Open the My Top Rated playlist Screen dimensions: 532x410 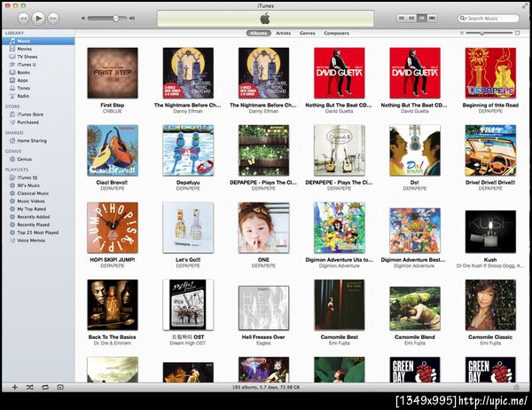click(x=38, y=209)
